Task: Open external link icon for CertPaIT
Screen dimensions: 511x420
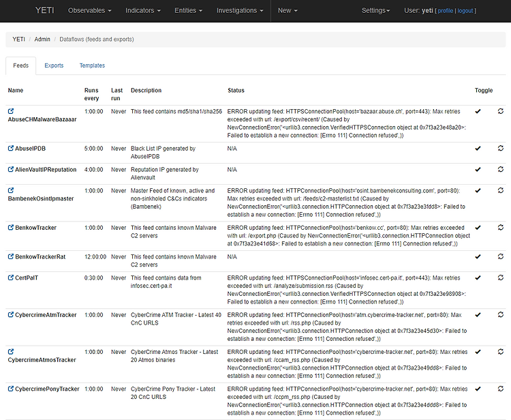Action: coord(11,277)
